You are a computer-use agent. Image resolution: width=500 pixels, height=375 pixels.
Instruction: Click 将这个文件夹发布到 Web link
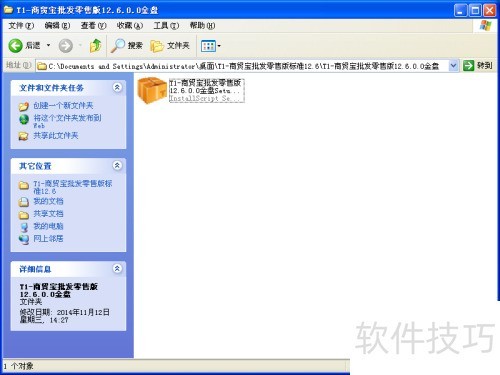tap(67, 121)
